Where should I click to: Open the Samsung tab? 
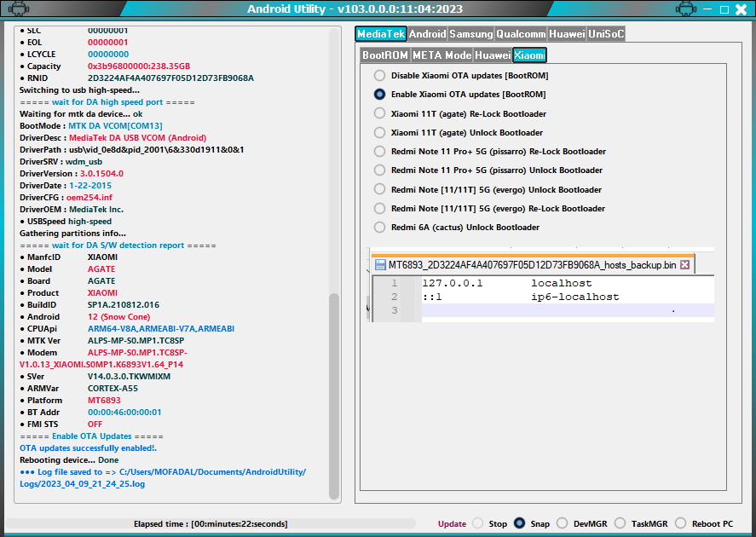coord(471,34)
